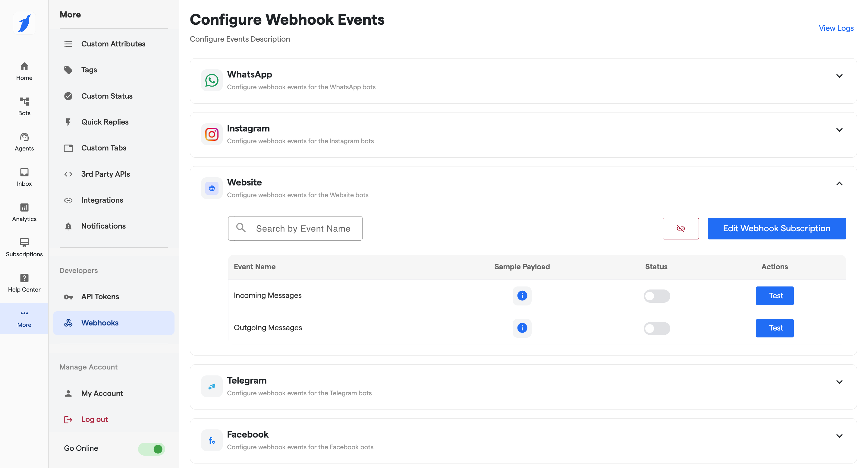Go to Bots in left sidebar
The width and height of the screenshot is (868, 468).
[24, 106]
